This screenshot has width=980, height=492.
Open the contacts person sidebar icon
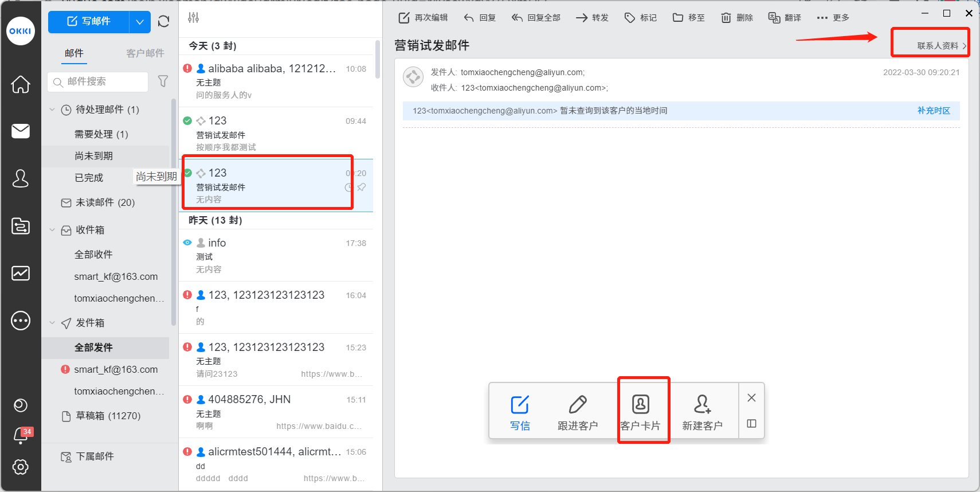pyautogui.click(x=21, y=178)
